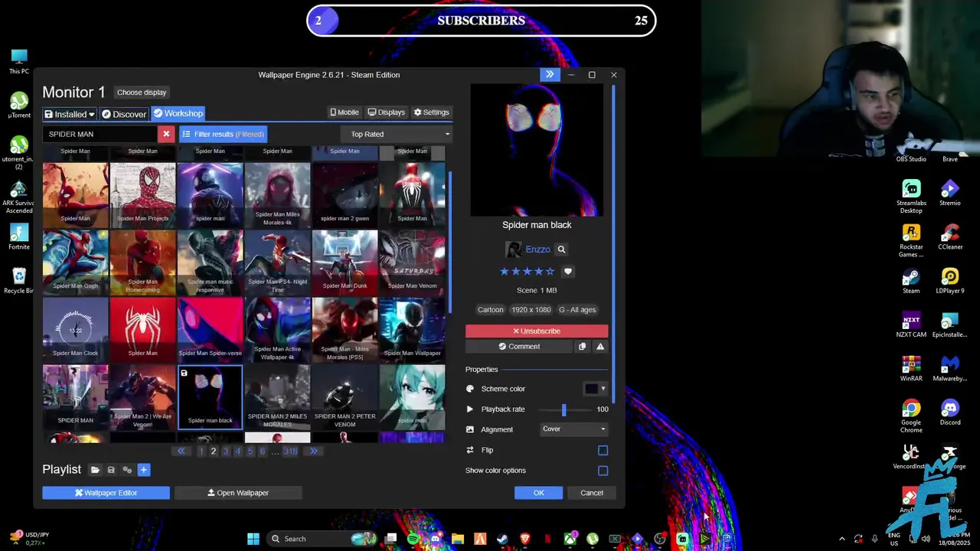
Task: Select Spider Man Clock wallpaper thumbnail
Action: pyautogui.click(x=75, y=329)
